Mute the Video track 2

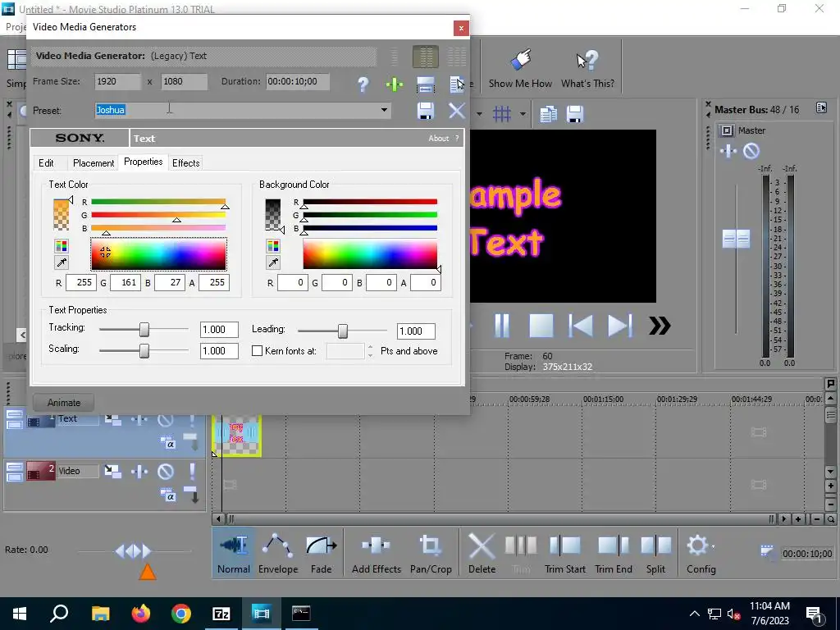click(x=166, y=472)
